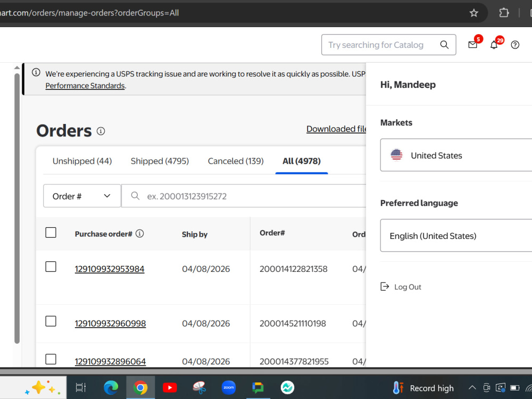Bookmark this page with the star icon
This screenshot has height=399, width=532.
click(473, 13)
